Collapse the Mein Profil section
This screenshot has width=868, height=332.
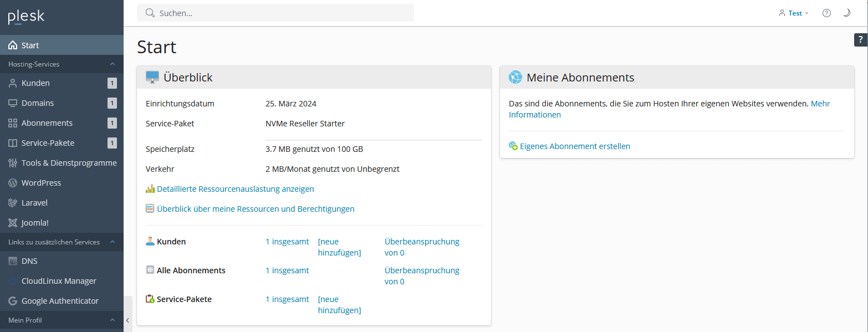(x=112, y=320)
